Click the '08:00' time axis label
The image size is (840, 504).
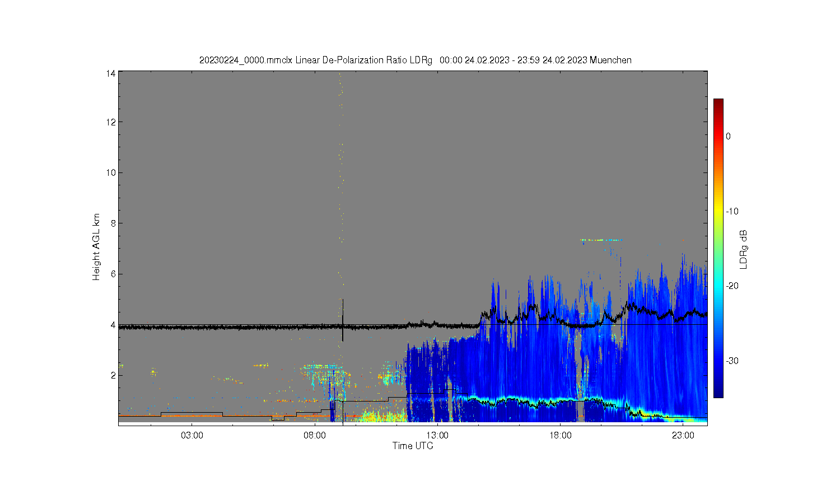[315, 435]
